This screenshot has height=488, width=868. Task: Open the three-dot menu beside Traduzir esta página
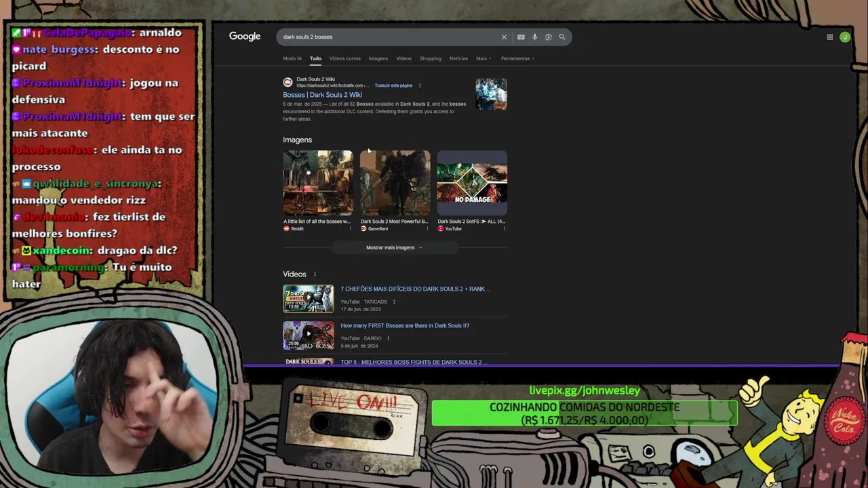tap(420, 85)
